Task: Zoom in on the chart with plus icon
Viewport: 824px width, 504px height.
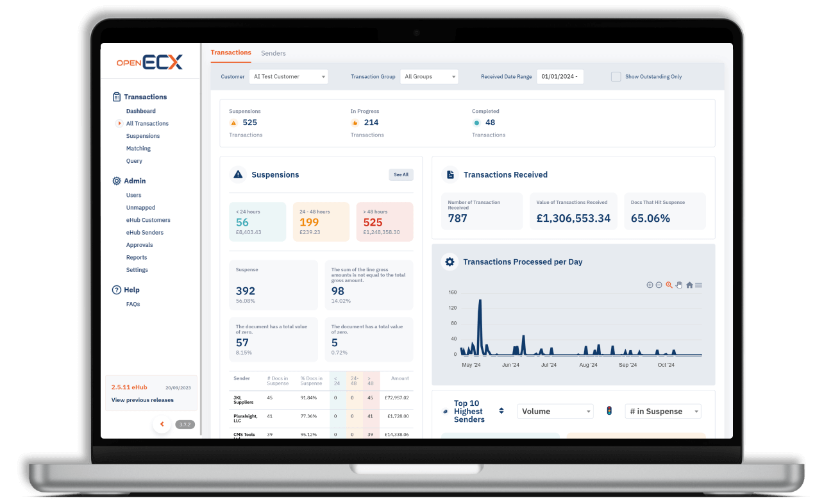Action: point(650,285)
